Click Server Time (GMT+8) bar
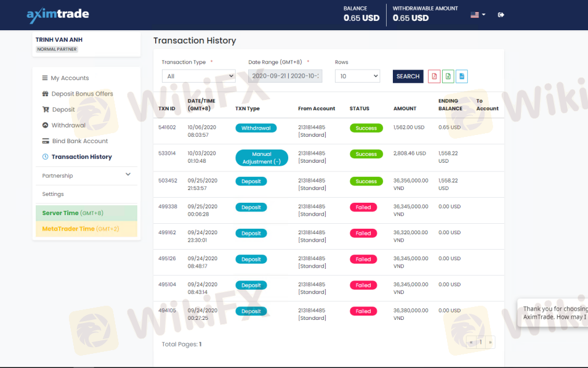Screen dimensions: 588x368 (x=86, y=213)
